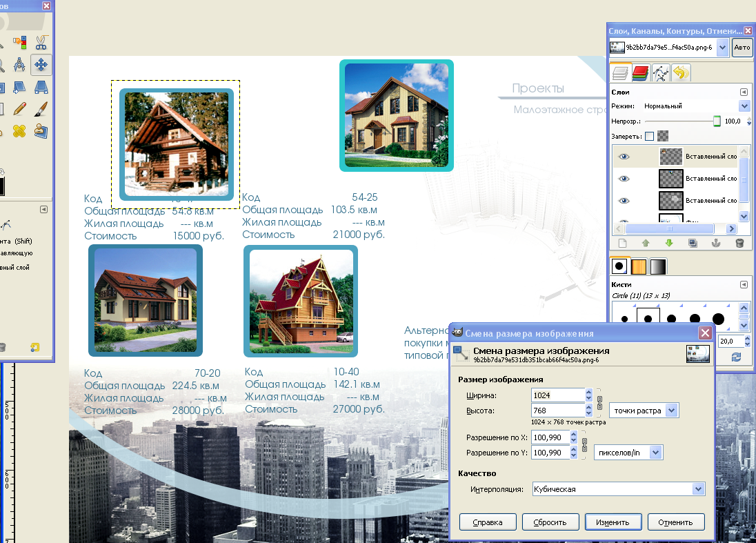Switch to the Undo history tab
The height and width of the screenshot is (543, 756).
click(681, 73)
